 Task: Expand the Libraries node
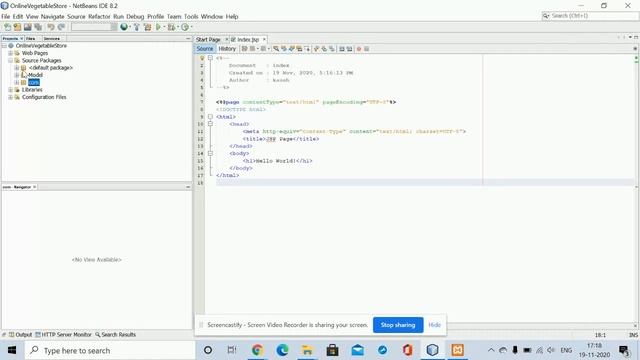tap(10, 90)
